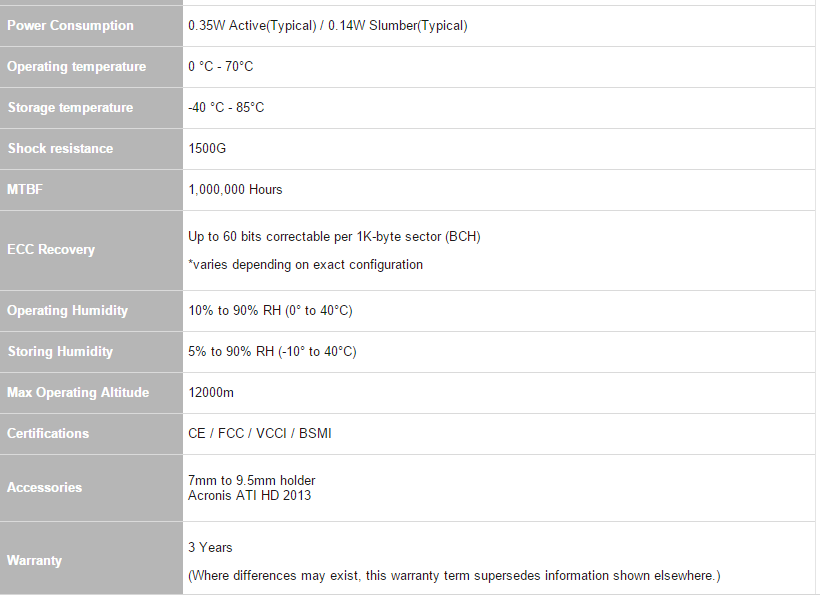Click the Storing Humidity 5% to 90% value
Viewport: 820px width, 595px height.
coord(272,352)
